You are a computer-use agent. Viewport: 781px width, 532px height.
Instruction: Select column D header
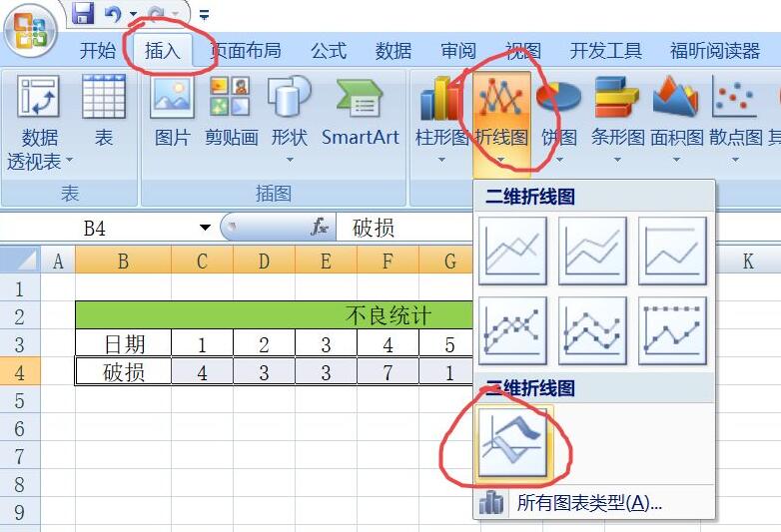[264, 261]
